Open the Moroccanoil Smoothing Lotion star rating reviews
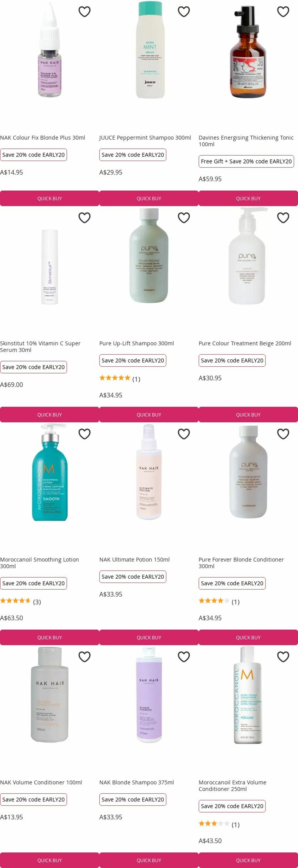This screenshot has height=868, width=298. 20,602
